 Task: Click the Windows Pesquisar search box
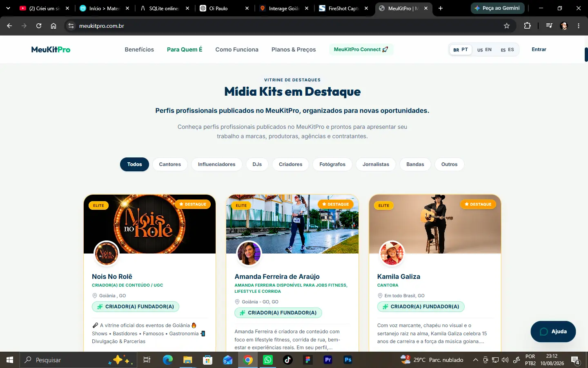[x=78, y=360]
